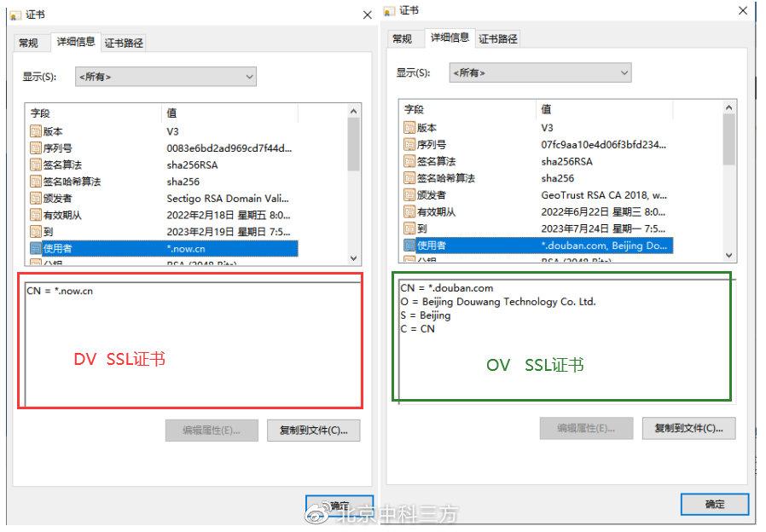Select value 2023年2月19日 in left list

click(229, 231)
